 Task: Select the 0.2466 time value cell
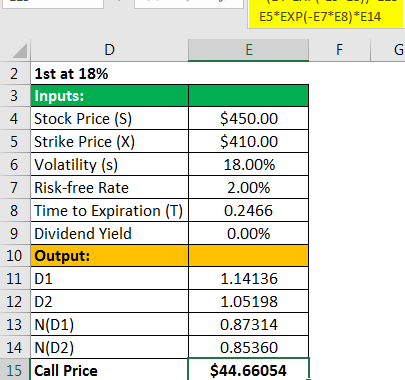click(249, 210)
